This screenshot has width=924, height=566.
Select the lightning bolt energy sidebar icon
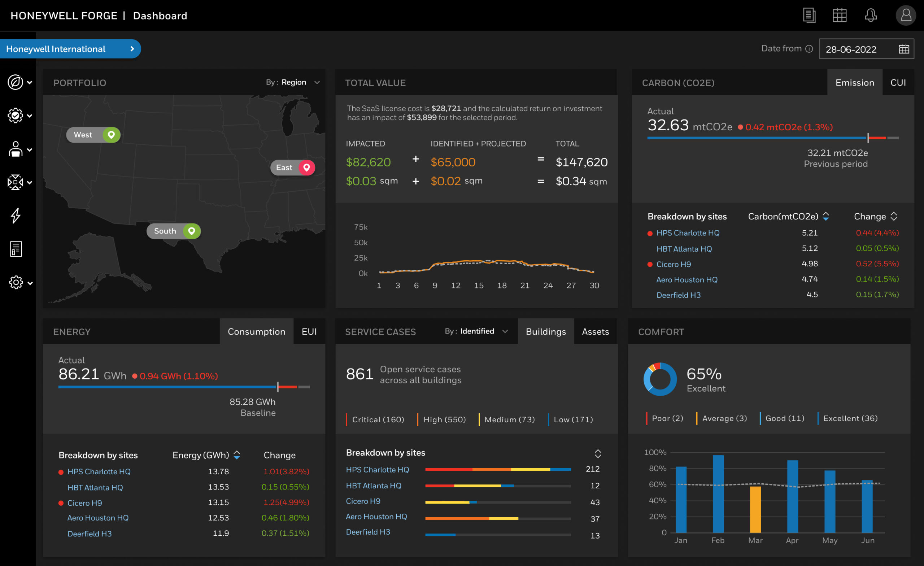16,215
